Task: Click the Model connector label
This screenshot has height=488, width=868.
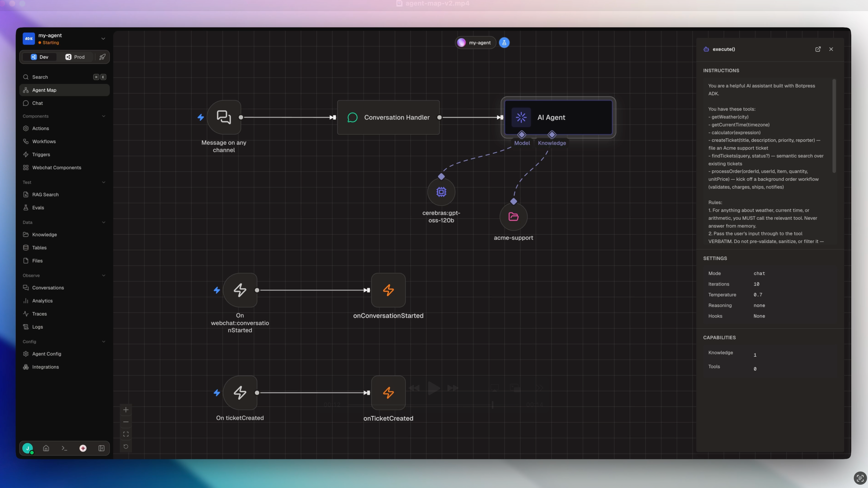Action: [x=522, y=143]
